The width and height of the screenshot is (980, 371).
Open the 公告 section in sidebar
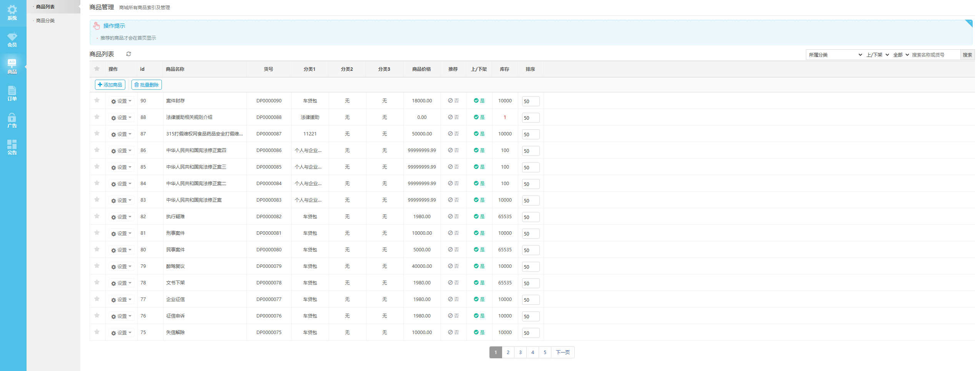coord(12,147)
